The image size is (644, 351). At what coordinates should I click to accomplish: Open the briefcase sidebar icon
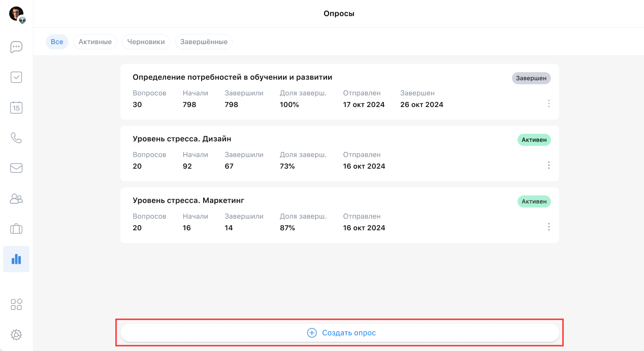[16, 229]
